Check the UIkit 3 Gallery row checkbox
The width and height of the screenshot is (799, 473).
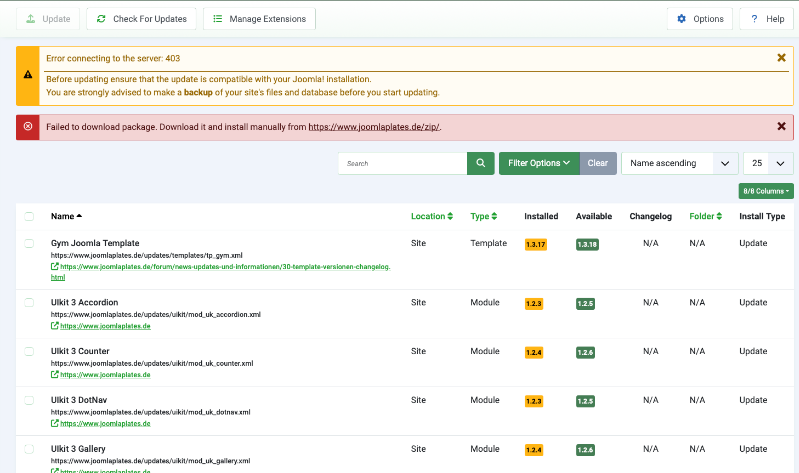29,449
